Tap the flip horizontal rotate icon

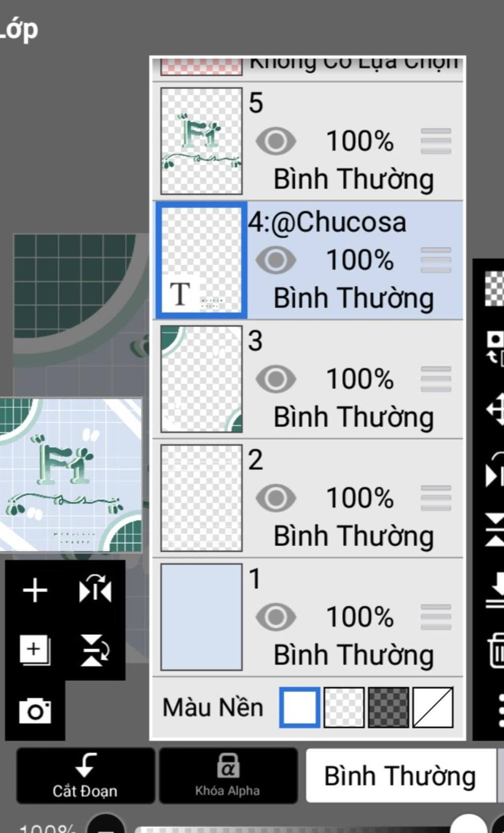point(95,589)
